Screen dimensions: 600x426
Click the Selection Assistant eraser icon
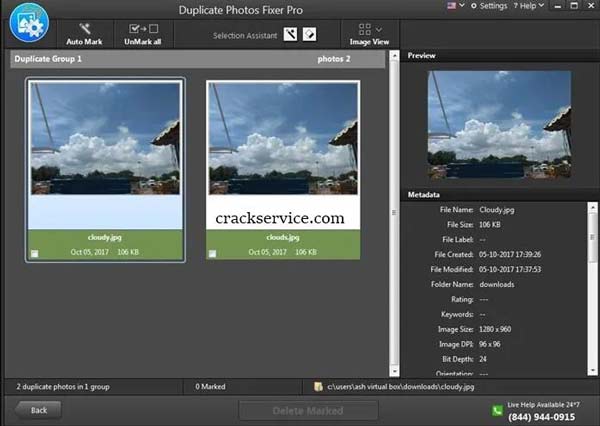[310, 35]
